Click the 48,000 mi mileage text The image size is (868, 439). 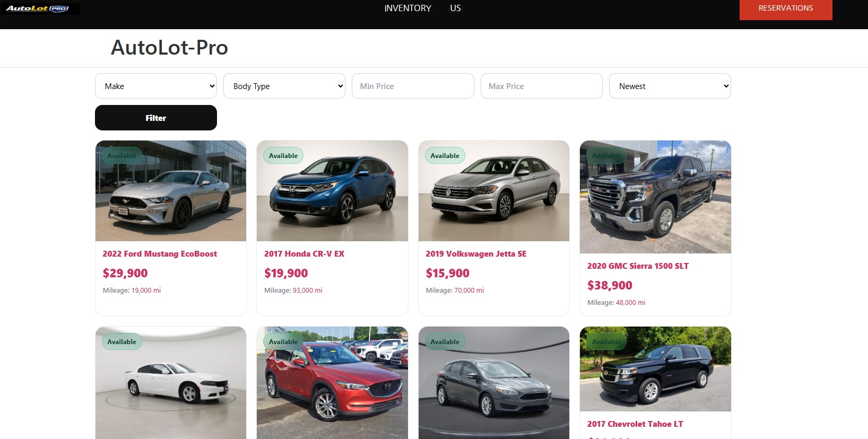coord(631,303)
